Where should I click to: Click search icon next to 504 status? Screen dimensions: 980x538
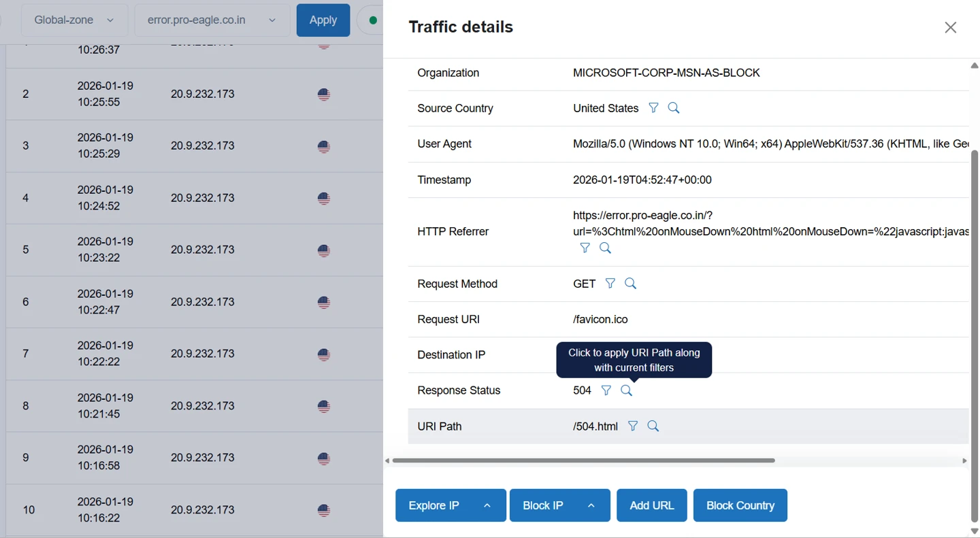[x=626, y=390]
